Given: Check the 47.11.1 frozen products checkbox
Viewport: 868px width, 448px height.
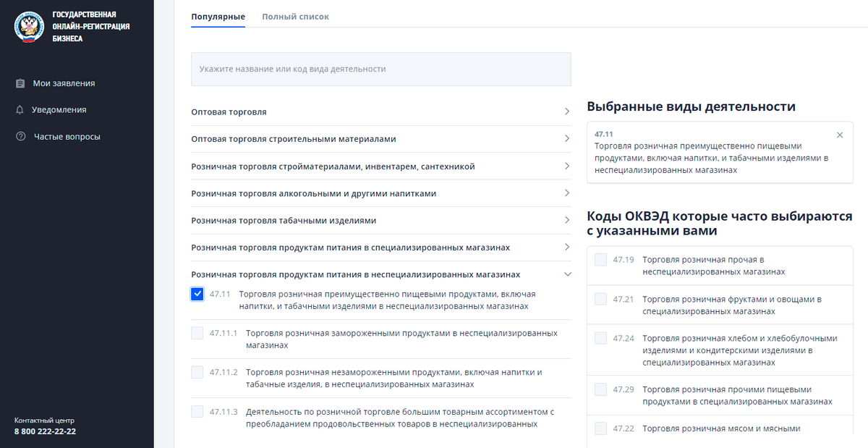Looking at the screenshot, I should (x=197, y=333).
